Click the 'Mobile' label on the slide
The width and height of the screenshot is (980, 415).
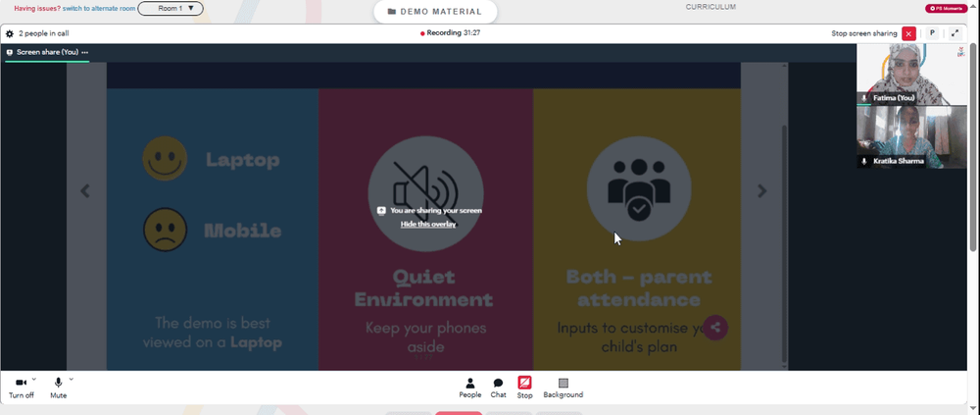tap(243, 231)
